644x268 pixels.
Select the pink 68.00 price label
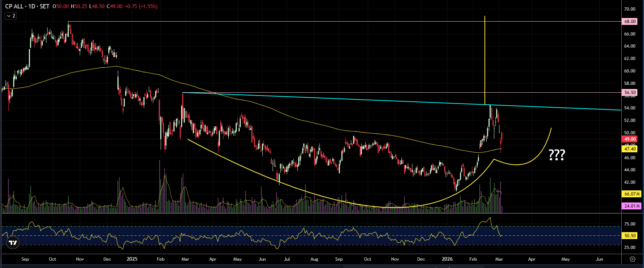click(630, 22)
